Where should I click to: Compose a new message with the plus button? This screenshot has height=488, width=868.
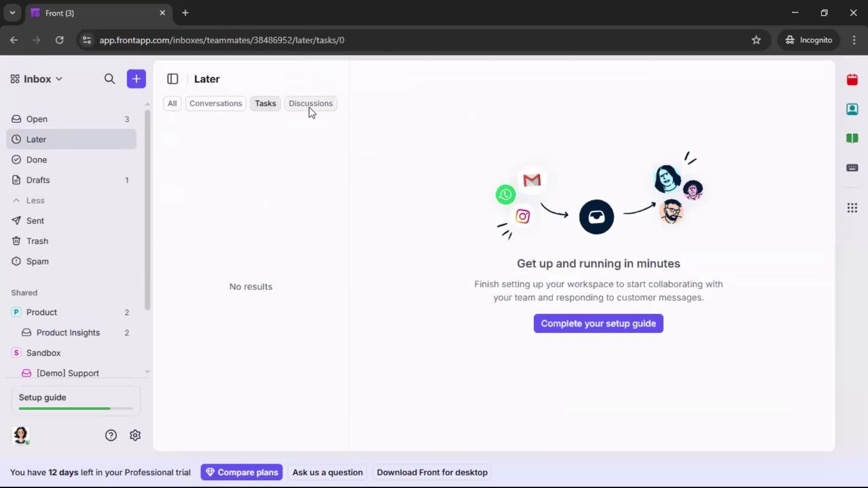click(136, 79)
